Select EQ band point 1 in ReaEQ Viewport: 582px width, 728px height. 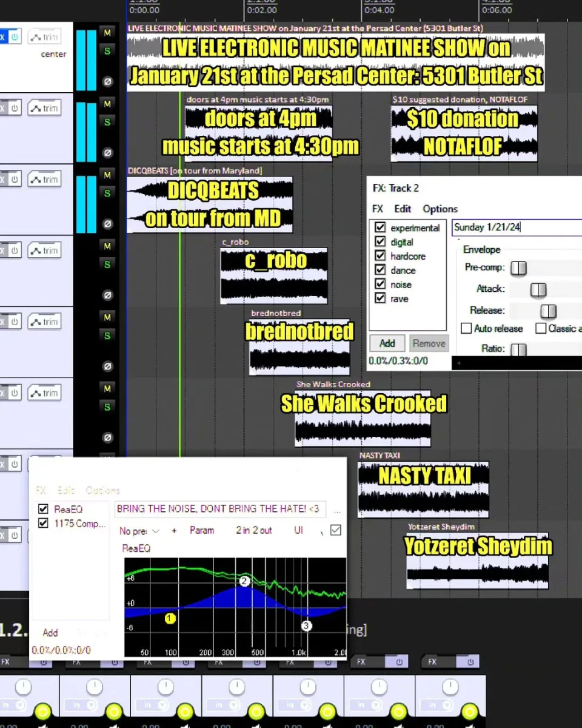170,619
